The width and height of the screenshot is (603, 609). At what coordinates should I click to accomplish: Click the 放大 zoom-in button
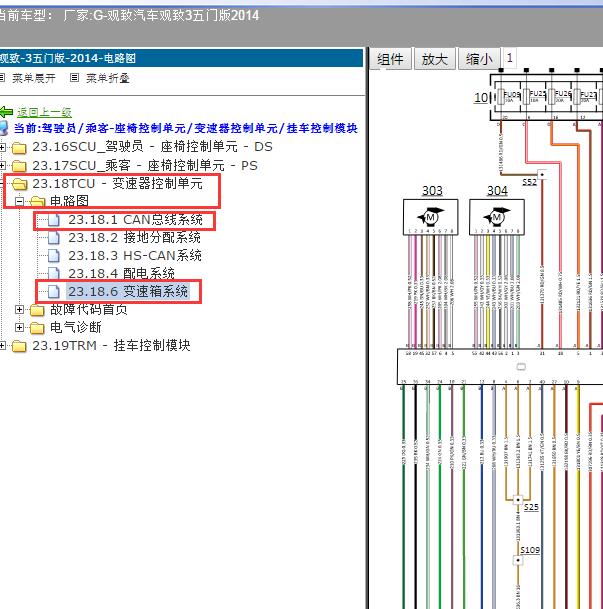[x=434, y=59]
